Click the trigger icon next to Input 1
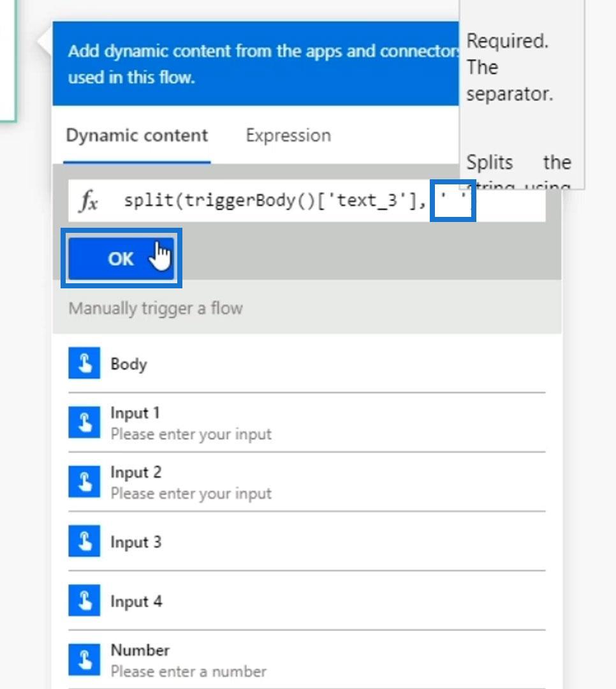This screenshot has height=689, width=616. point(84,422)
